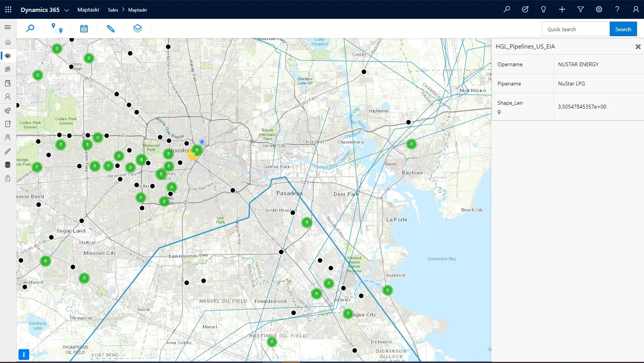644x363 pixels.
Task: Open the Dynamics 365 app launcher grid
Action: click(8, 9)
